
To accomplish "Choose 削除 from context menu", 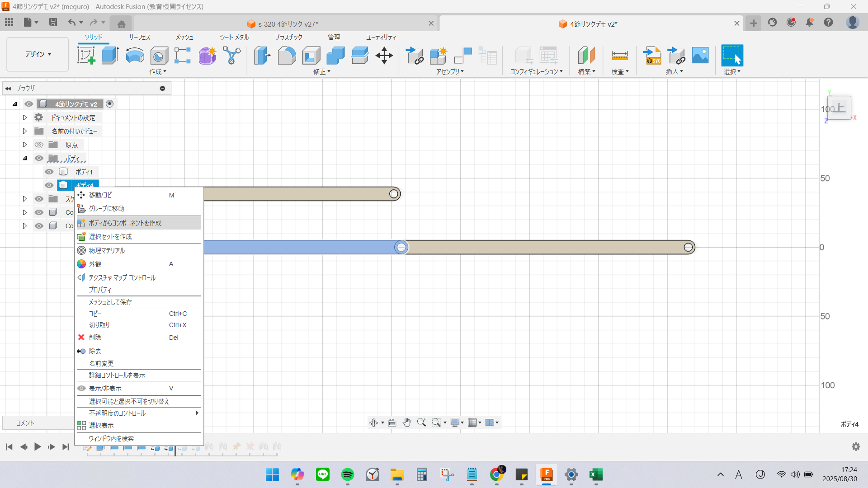I will [139, 338].
